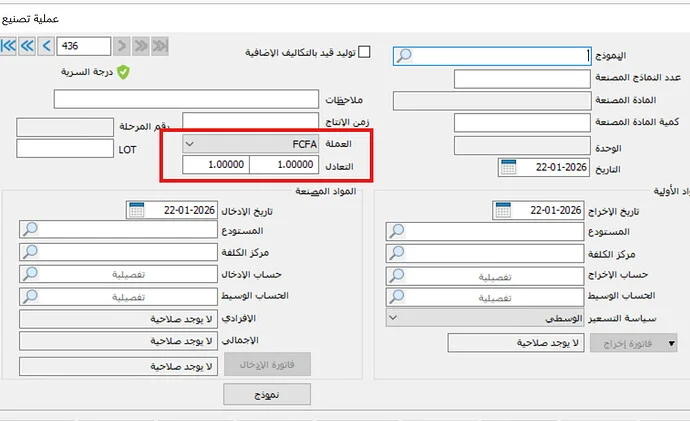Image resolution: width=690 pixels, height=421 pixels.
Task: Click the green درجة السرية shield icon
Action: point(123,72)
